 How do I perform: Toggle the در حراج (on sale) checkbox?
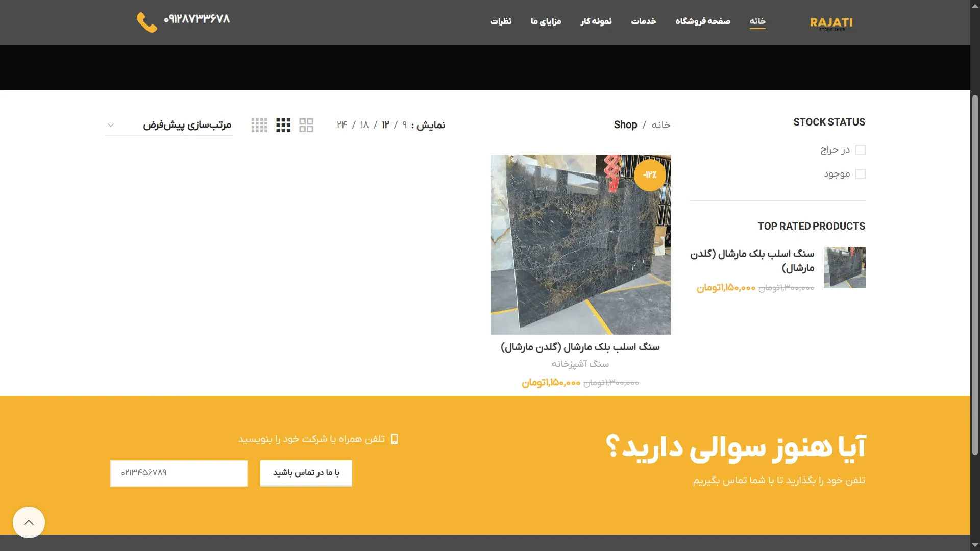pyautogui.click(x=861, y=150)
